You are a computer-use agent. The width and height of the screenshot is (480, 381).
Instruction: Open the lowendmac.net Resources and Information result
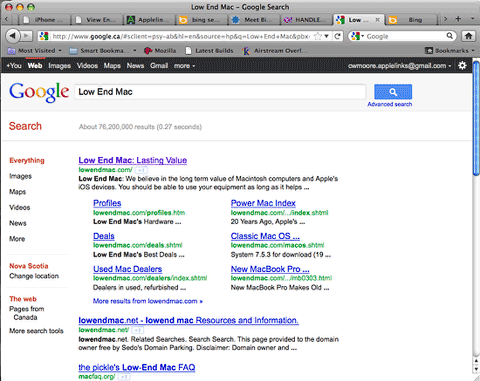[x=189, y=320]
